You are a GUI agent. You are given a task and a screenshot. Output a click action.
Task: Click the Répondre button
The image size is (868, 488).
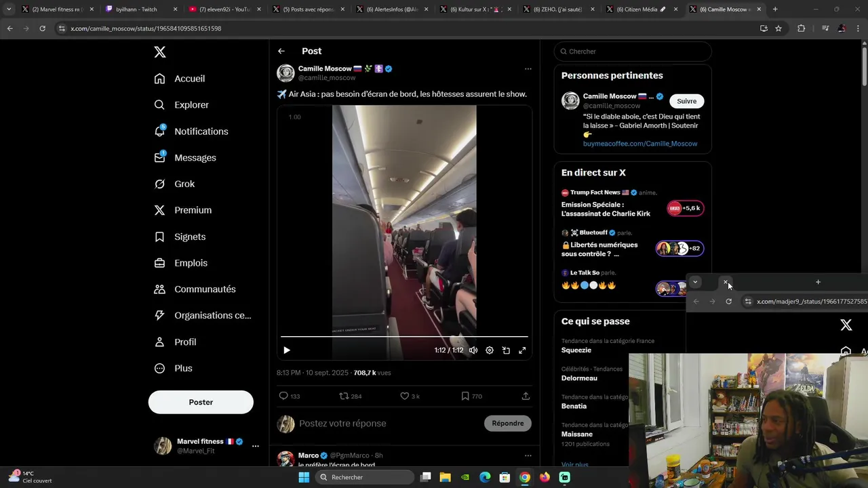(x=508, y=424)
